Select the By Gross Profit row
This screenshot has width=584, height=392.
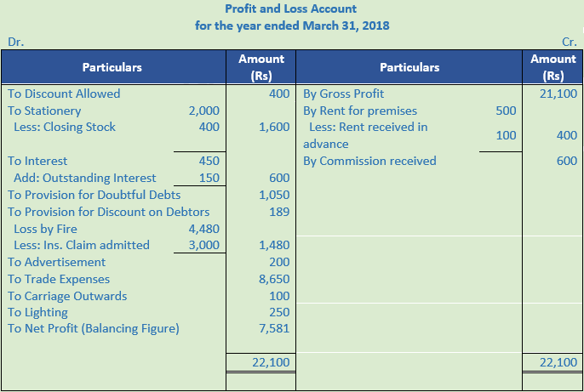coord(343,94)
